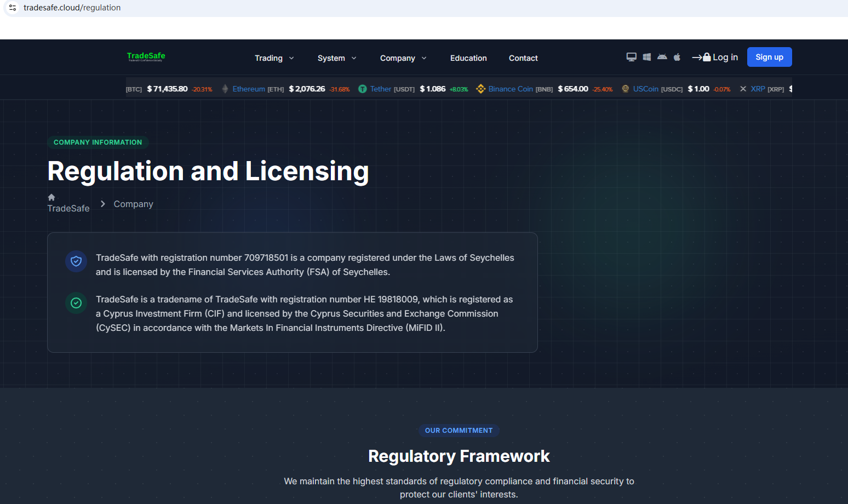Viewport: 848px width, 504px height.
Task: Click the Apple platform icon
Action: tap(677, 57)
